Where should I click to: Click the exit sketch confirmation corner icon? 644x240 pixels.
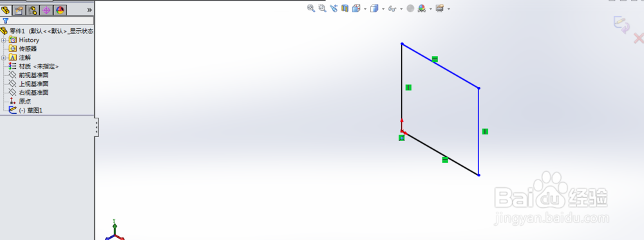[621, 24]
